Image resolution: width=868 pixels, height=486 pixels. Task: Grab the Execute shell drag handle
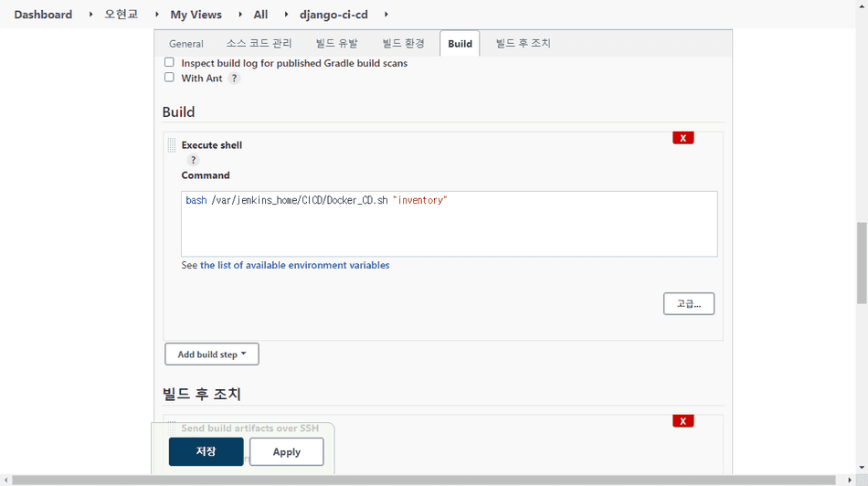coord(172,145)
